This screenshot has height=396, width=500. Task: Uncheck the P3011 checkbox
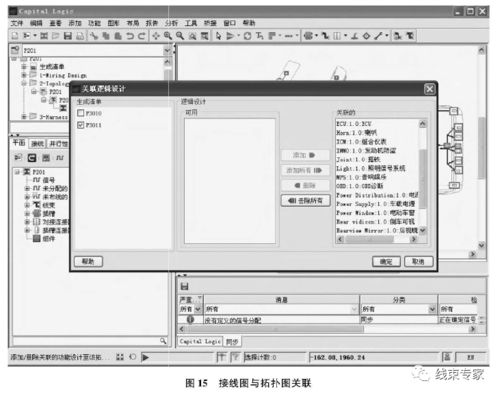[80, 125]
